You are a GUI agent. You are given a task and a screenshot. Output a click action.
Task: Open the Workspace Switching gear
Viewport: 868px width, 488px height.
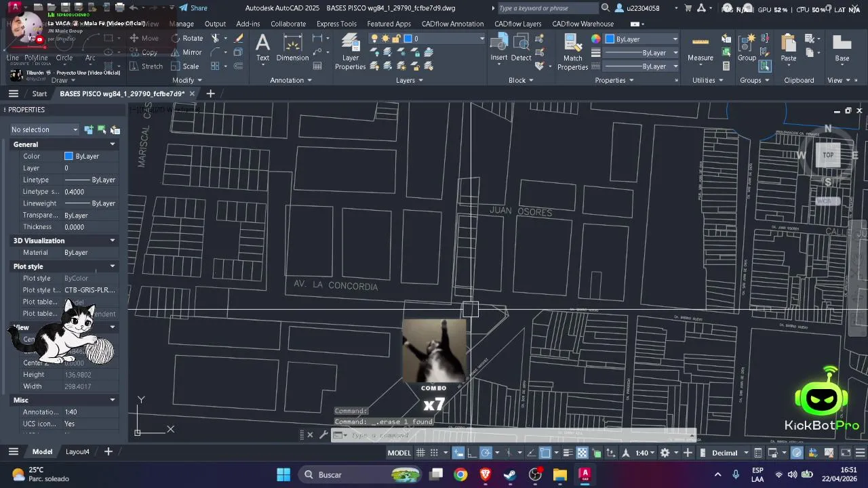click(665, 453)
